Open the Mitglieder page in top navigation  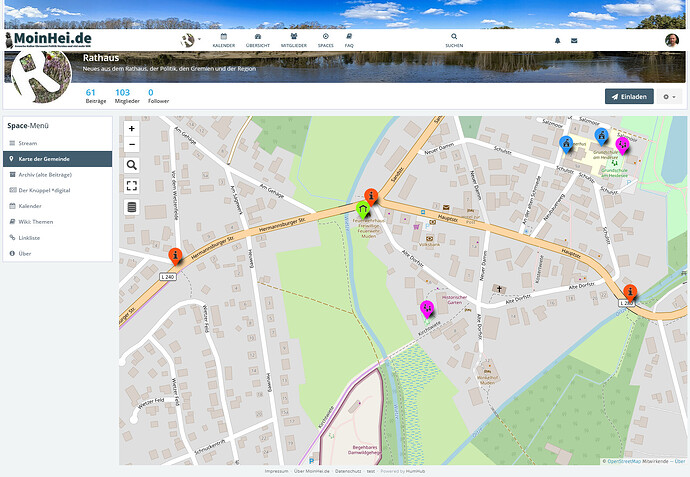point(294,40)
